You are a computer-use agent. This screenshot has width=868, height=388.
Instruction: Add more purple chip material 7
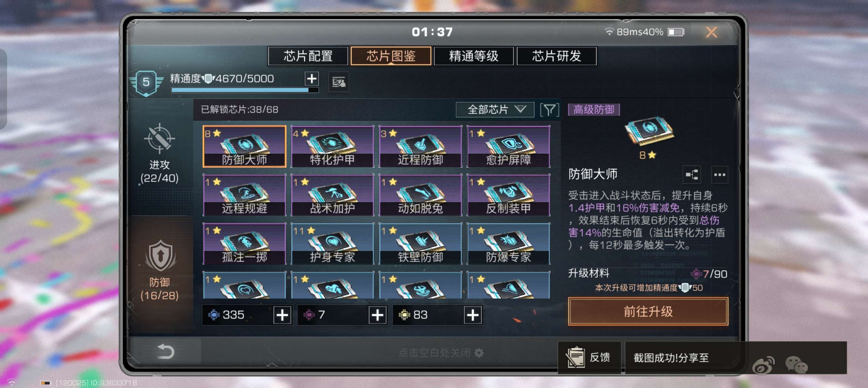(377, 315)
